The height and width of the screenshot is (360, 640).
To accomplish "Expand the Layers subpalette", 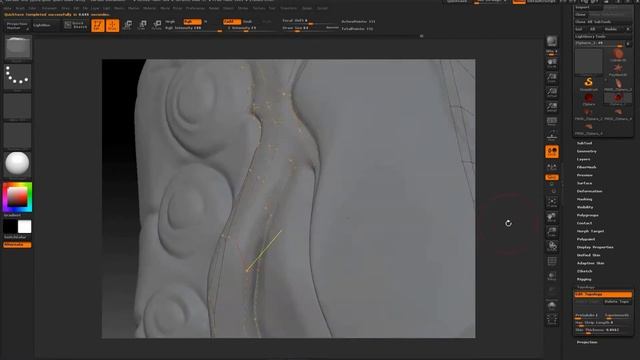I will [x=584, y=159].
